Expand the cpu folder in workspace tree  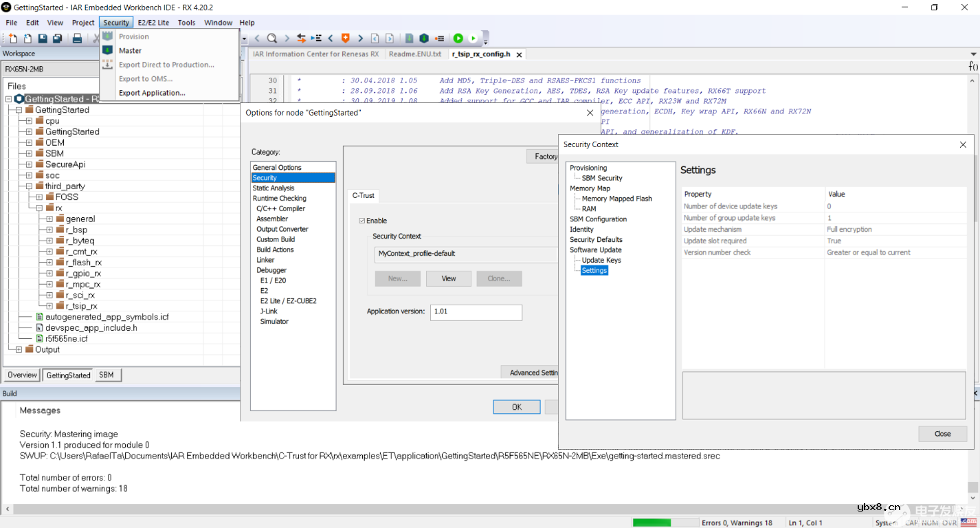click(x=29, y=121)
